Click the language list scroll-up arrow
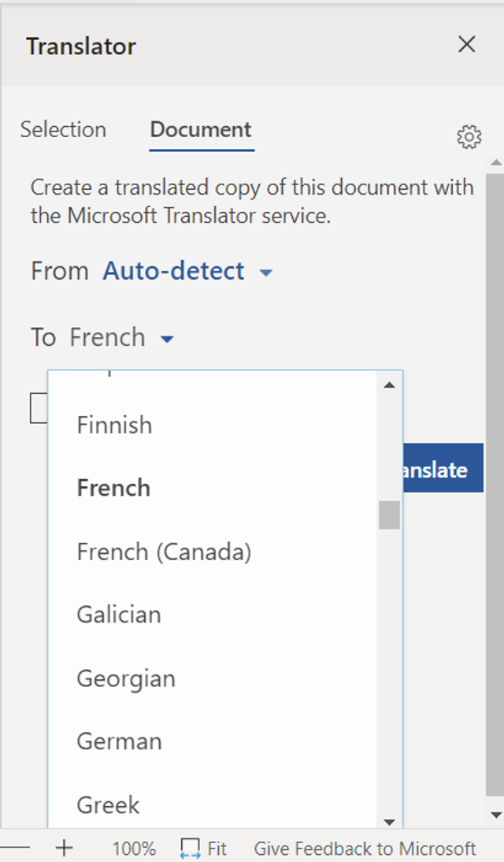This screenshot has height=862, width=504. pos(388,384)
